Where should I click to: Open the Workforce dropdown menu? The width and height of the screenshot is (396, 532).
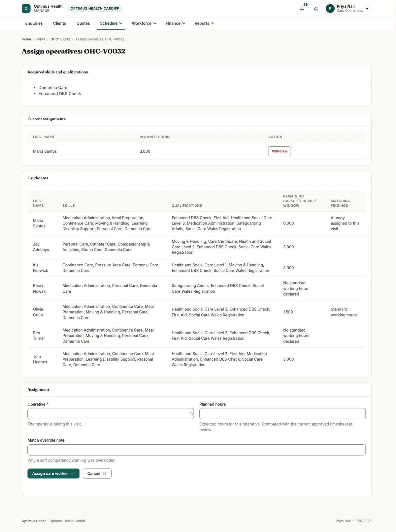click(144, 23)
